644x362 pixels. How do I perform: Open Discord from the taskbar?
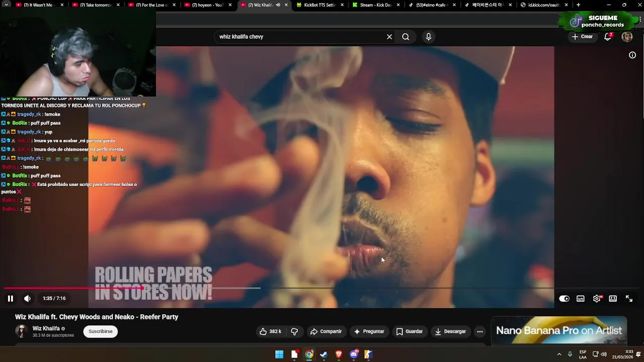click(x=354, y=354)
